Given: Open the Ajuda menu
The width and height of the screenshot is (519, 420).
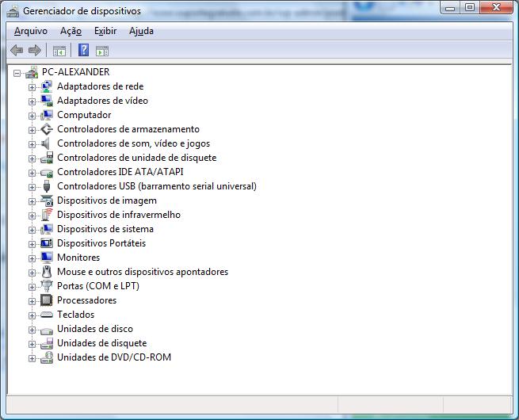Looking at the screenshot, I should point(141,31).
